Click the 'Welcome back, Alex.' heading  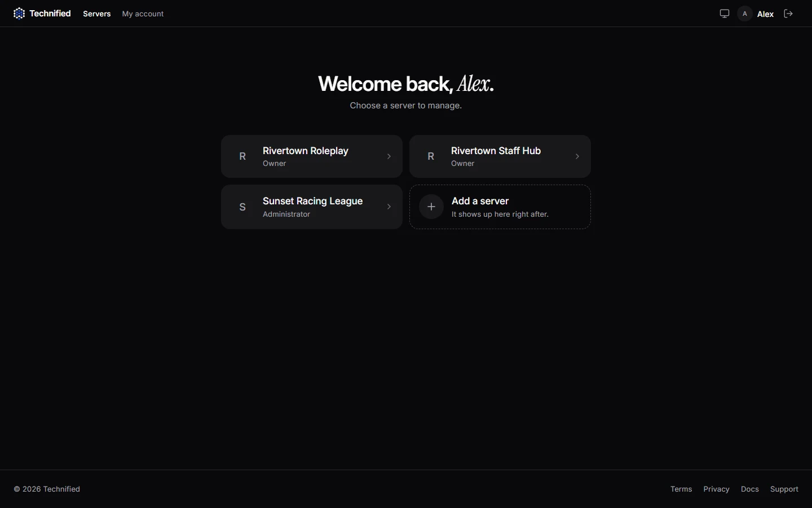point(406,84)
